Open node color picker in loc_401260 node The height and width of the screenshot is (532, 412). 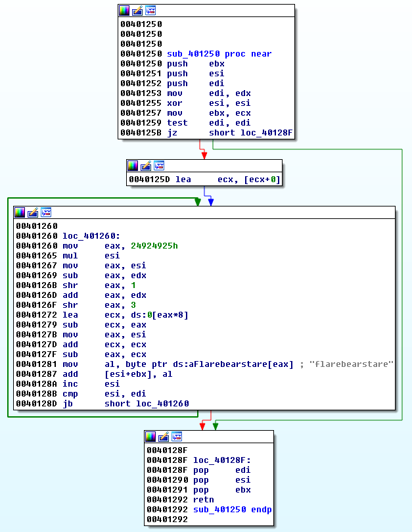point(20,212)
